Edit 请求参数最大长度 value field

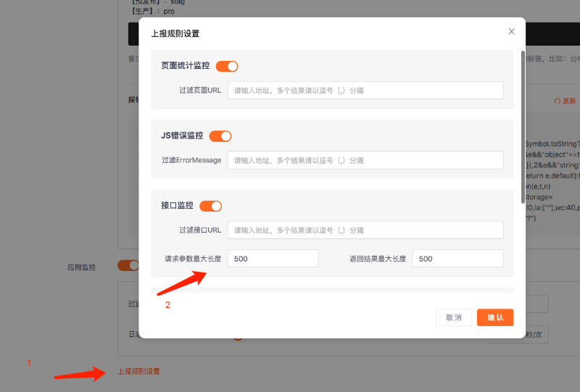pos(273,259)
